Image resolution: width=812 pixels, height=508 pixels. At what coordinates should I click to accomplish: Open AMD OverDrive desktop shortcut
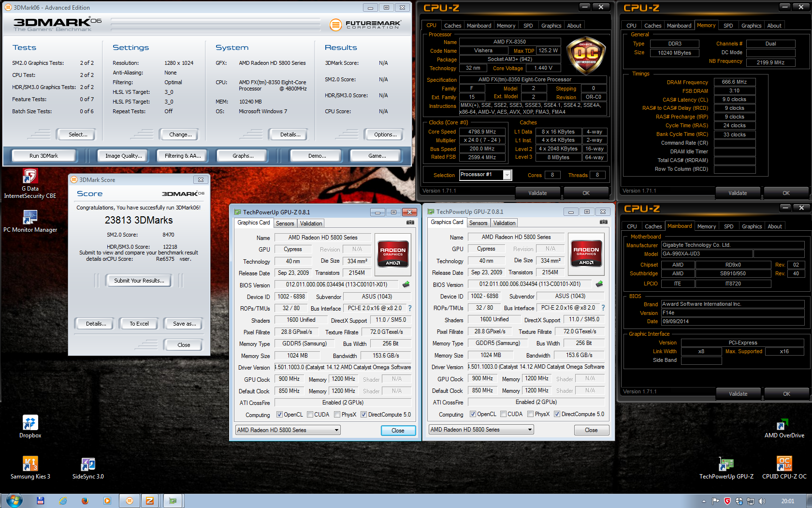pos(784,428)
